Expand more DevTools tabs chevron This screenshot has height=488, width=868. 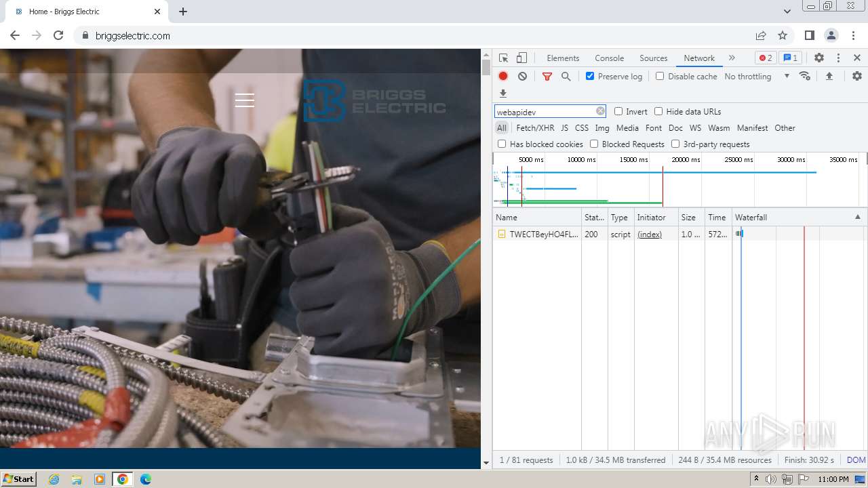click(x=732, y=58)
